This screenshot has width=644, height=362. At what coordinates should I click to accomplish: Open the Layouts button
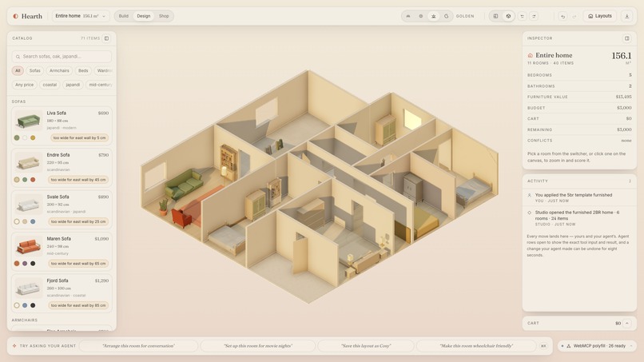600,16
